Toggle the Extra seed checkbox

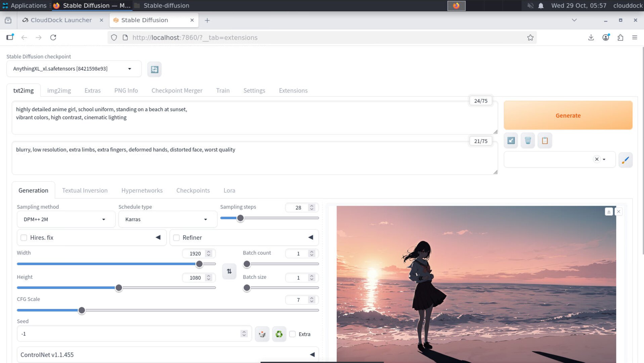pyautogui.click(x=293, y=334)
